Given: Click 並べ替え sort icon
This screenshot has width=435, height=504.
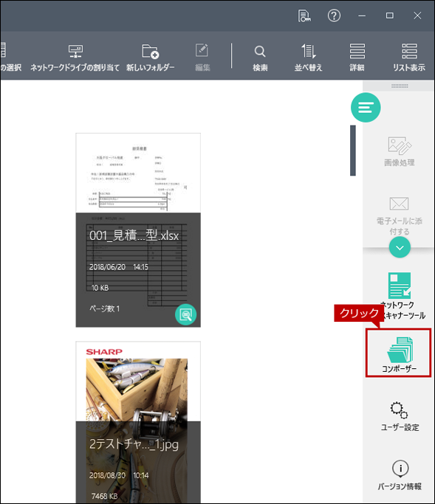Looking at the screenshot, I should (308, 58).
